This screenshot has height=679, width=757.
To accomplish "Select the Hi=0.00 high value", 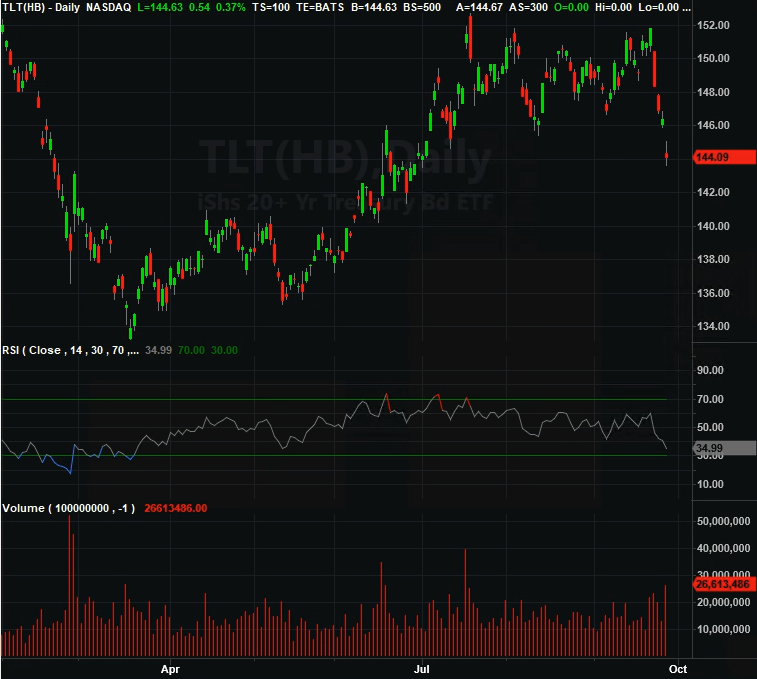I will [x=613, y=7].
